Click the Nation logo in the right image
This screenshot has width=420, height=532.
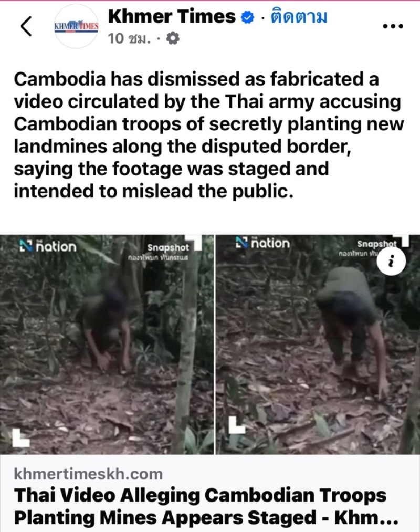coord(263,243)
